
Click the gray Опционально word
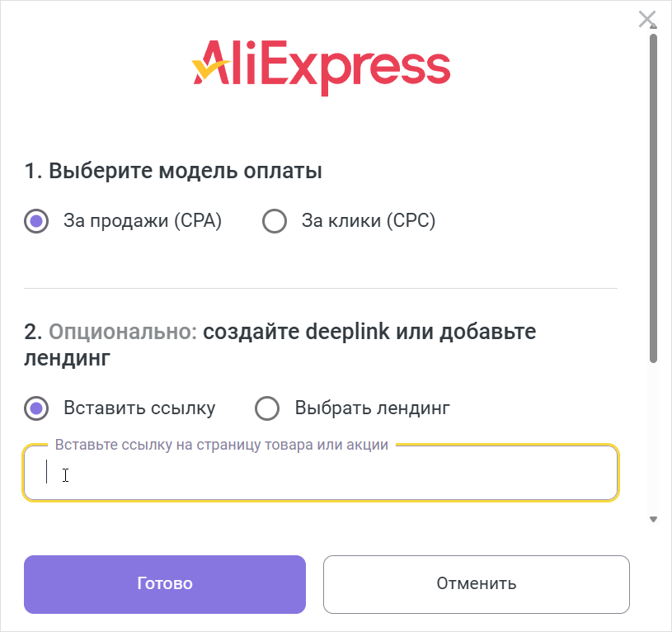pos(123,332)
